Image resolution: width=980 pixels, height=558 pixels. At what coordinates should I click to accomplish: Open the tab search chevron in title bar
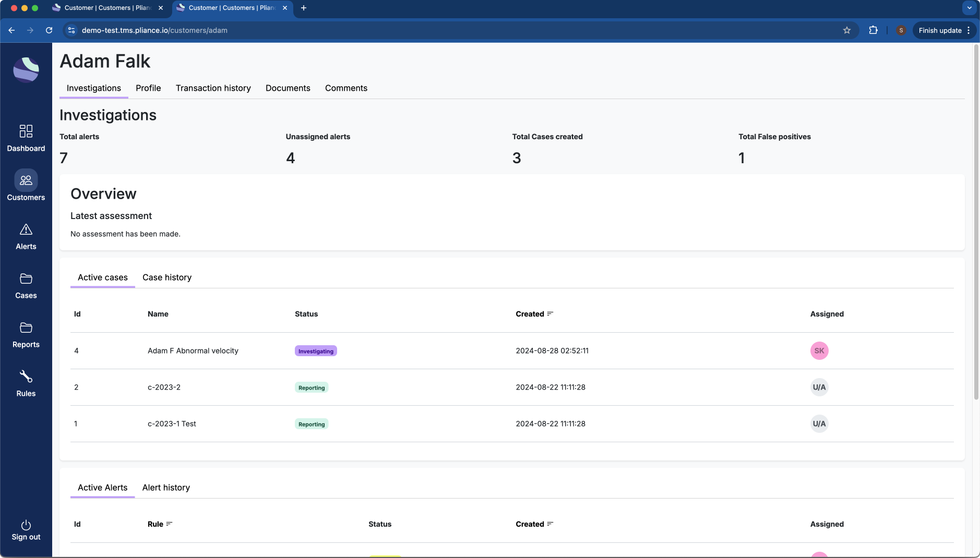pyautogui.click(x=970, y=8)
